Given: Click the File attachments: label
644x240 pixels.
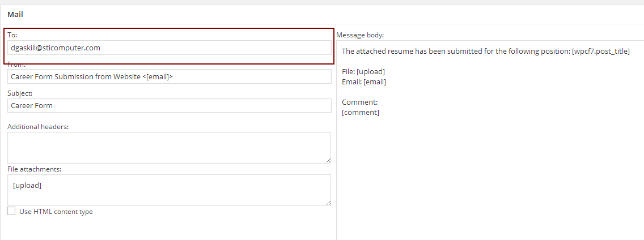Looking at the screenshot, I should click(x=34, y=169).
